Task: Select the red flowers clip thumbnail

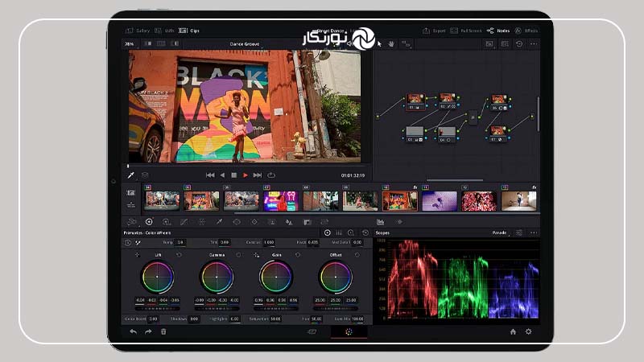Action: pyautogui.click(x=479, y=200)
